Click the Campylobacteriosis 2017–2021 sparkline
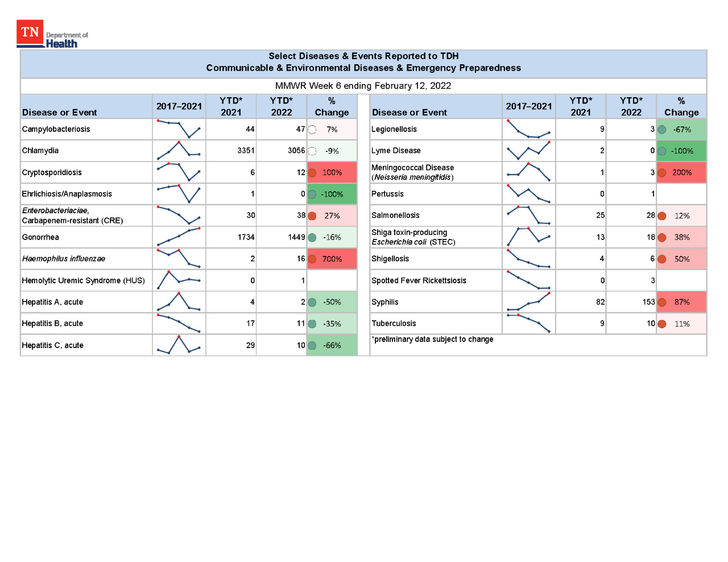This screenshot has height=562, width=728. (179, 129)
